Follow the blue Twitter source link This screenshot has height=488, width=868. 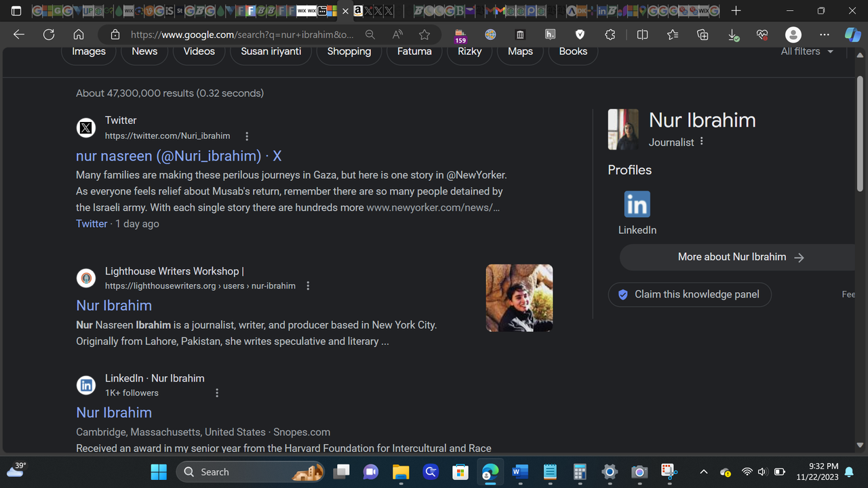[92, 224]
